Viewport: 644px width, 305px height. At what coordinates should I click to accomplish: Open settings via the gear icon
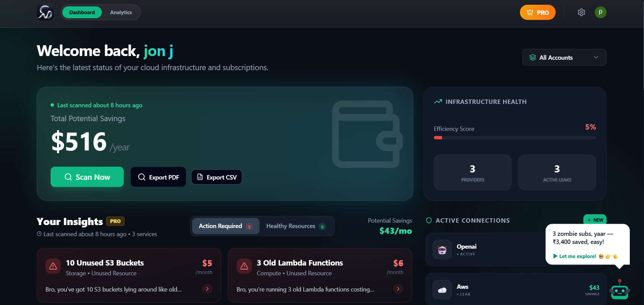pos(581,12)
